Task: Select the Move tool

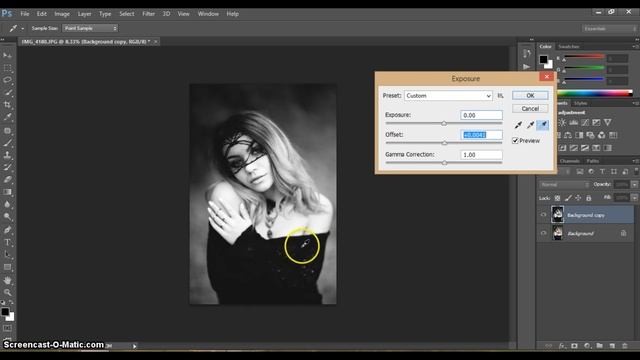Action: point(7,55)
